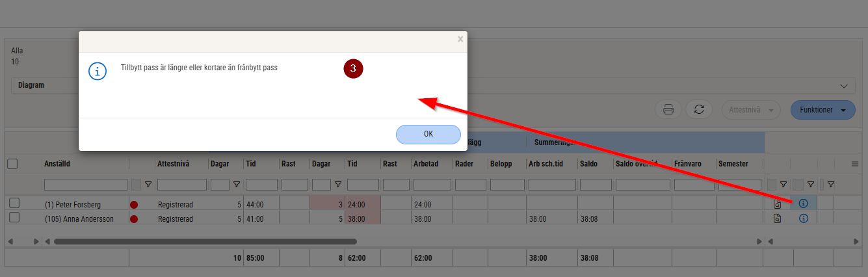Sort by the Anställd column header
The height and width of the screenshot is (277, 868).
(57, 164)
